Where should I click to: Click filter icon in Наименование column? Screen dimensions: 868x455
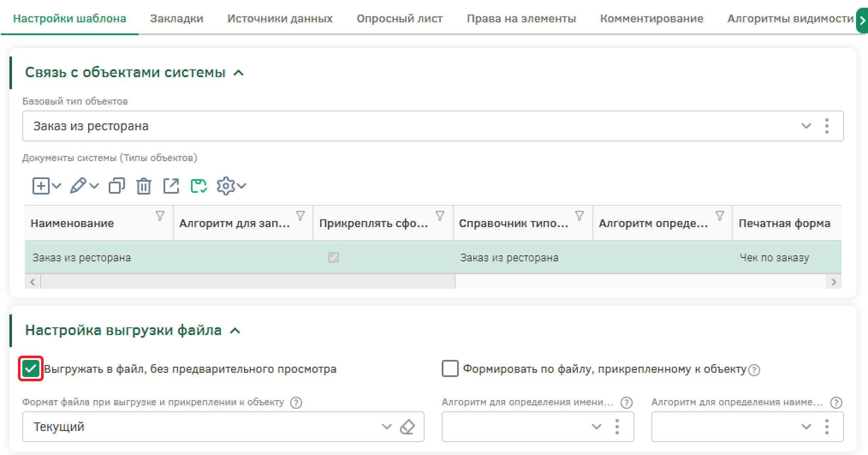tap(160, 216)
